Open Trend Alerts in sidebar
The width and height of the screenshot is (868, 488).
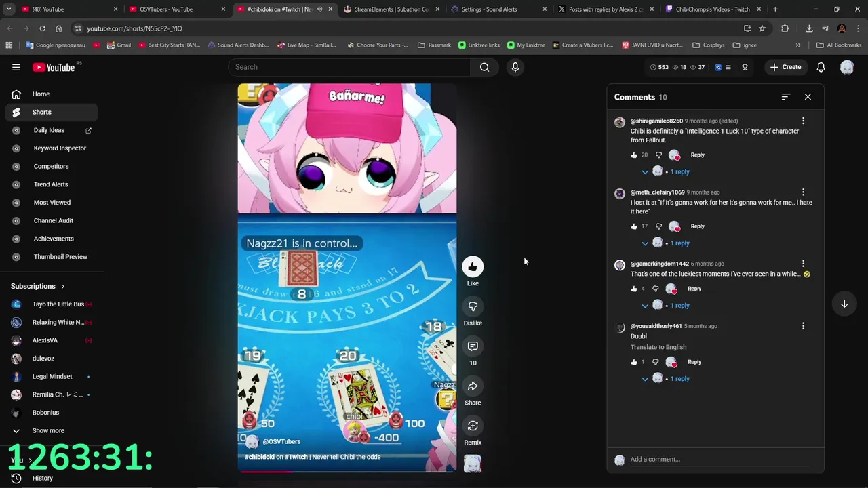52,184
